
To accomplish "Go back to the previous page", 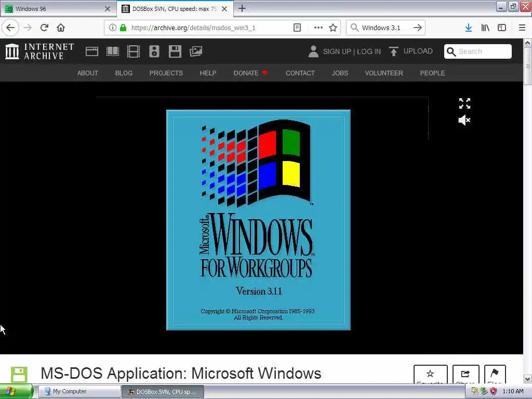I will 10,28.
